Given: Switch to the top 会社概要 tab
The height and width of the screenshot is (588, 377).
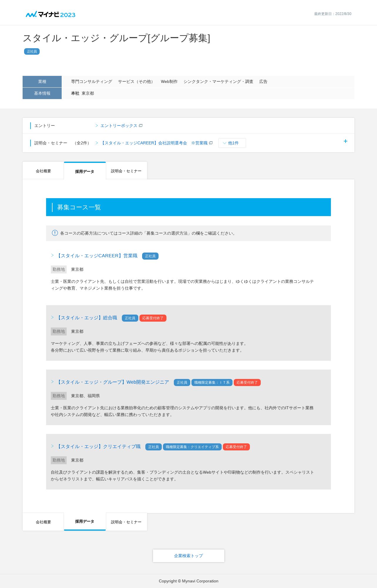Looking at the screenshot, I should (x=43, y=171).
